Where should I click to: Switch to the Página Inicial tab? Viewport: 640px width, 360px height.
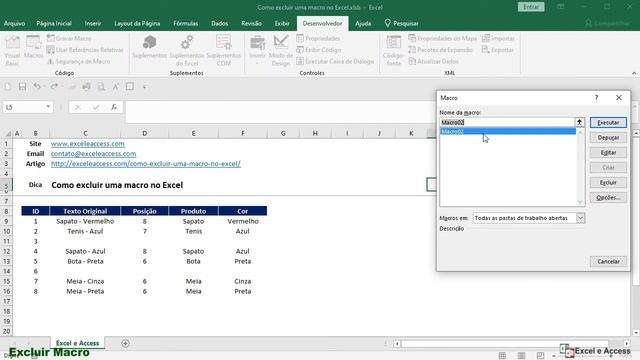point(54,24)
